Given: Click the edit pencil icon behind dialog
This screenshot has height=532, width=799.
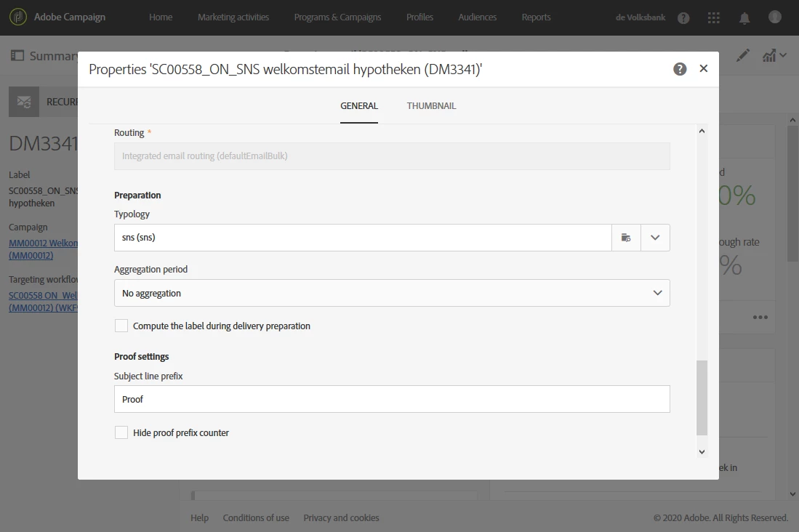Looking at the screenshot, I should (742, 55).
